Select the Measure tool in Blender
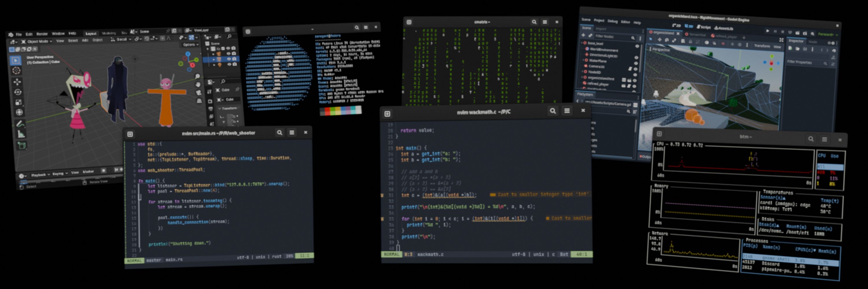 [21, 134]
